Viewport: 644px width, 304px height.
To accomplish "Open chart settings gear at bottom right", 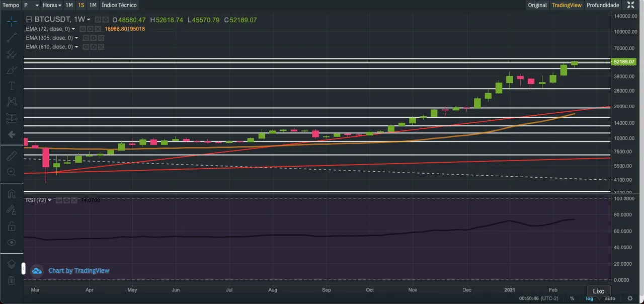I will (x=630, y=298).
